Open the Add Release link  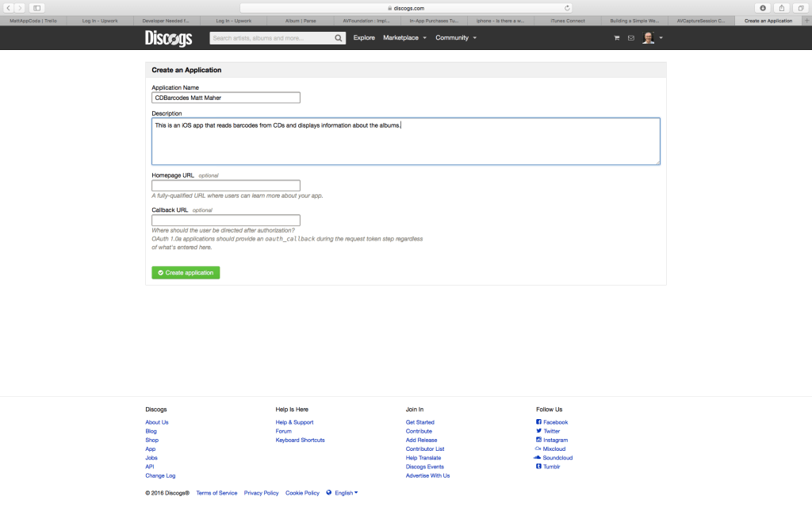pos(422,440)
